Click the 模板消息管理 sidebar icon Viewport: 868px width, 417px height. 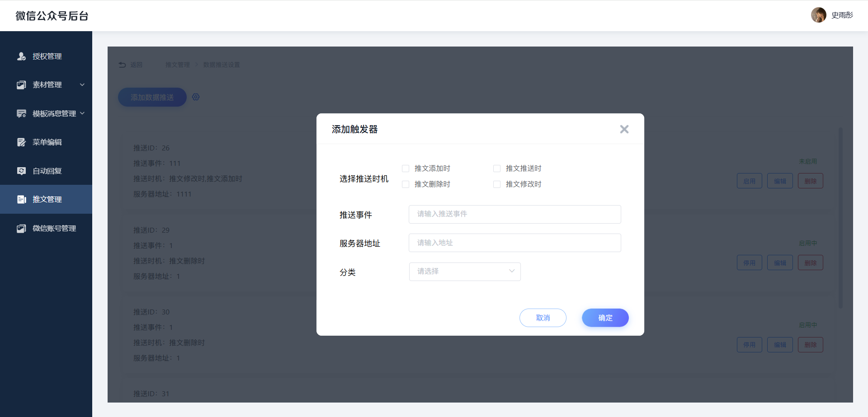[21, 113]
